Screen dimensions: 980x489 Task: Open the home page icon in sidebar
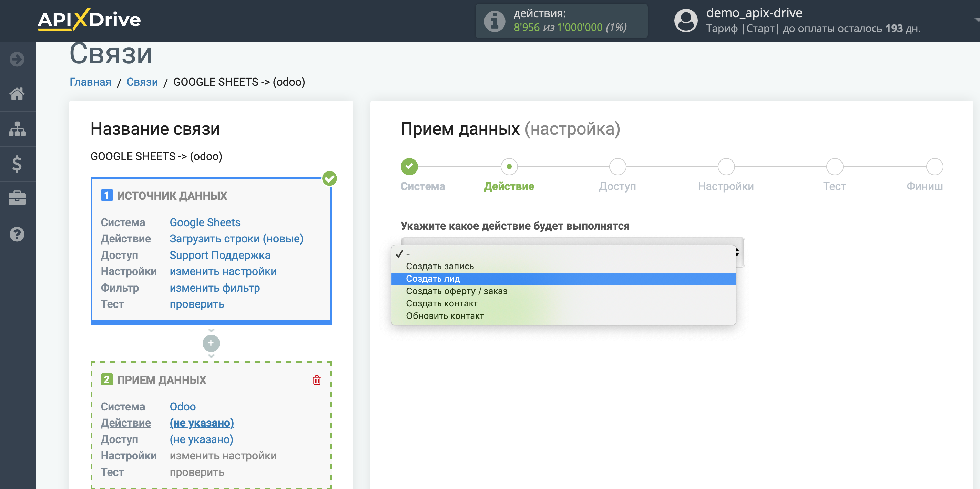coord(17,94)
